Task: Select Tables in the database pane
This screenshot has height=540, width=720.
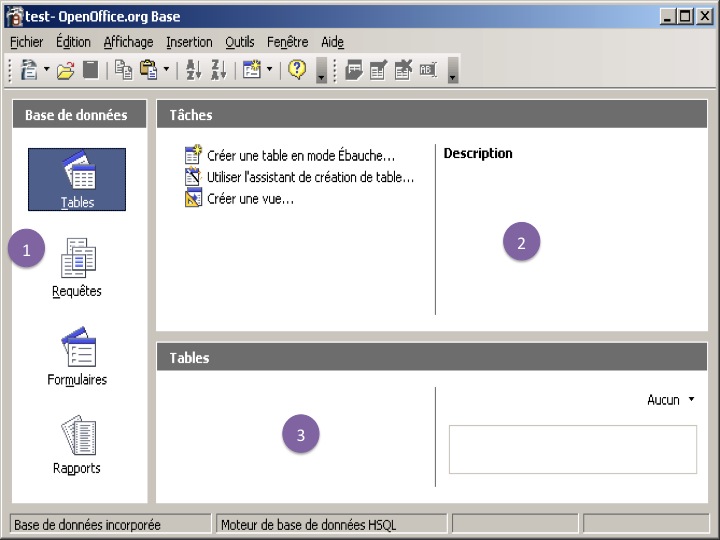Action: tap(77, 180)
